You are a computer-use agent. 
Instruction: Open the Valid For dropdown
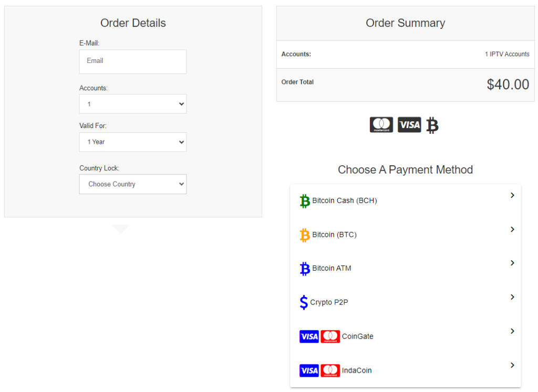click(132, 142)
